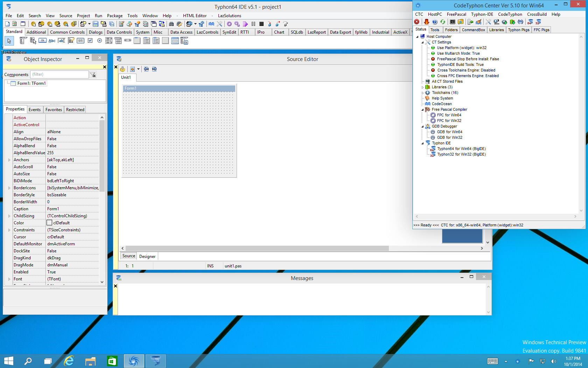The height and width of the screenshot is (368, 588).
Task: Collapse the Free Pascal Compiler tree node
Action: [x=422, y=110]
